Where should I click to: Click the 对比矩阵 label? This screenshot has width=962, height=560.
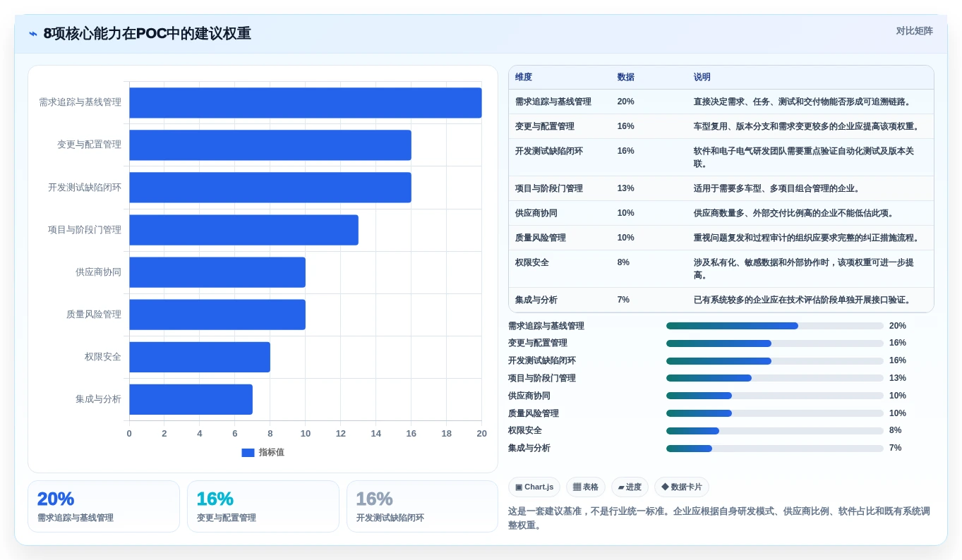914,31
